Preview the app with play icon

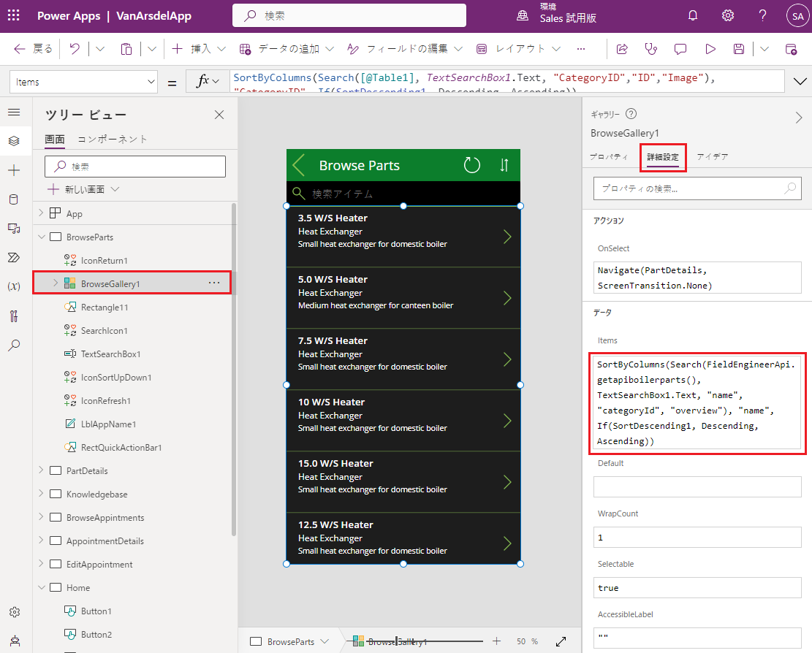(710, 49)
